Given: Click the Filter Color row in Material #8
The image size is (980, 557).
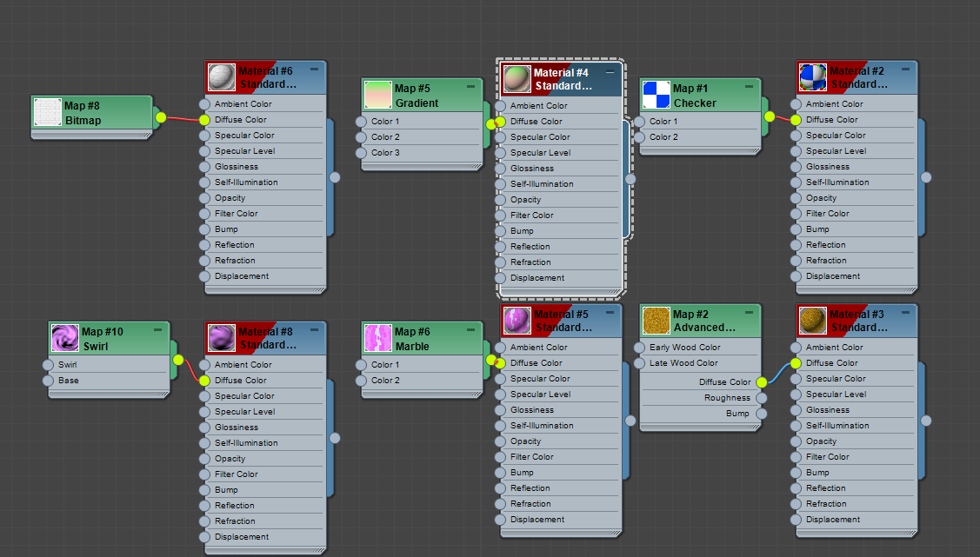Looking at the screenshot, I should coord(265,474).
